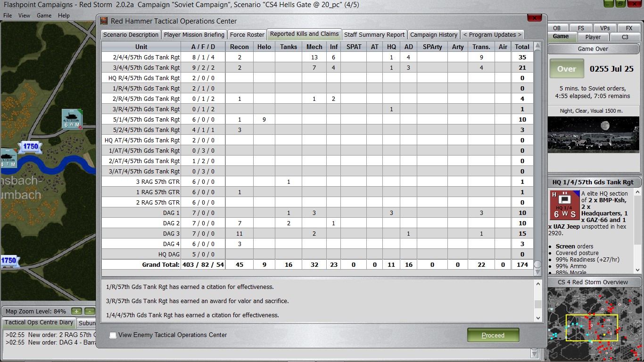Click the night village weather image
The image size is (644, 362).
pos(593,134)
